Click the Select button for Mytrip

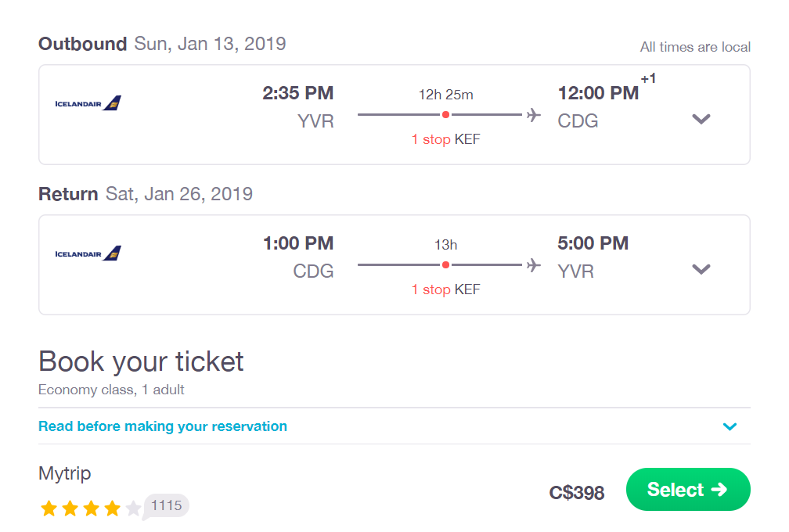(x=688, y=489)
